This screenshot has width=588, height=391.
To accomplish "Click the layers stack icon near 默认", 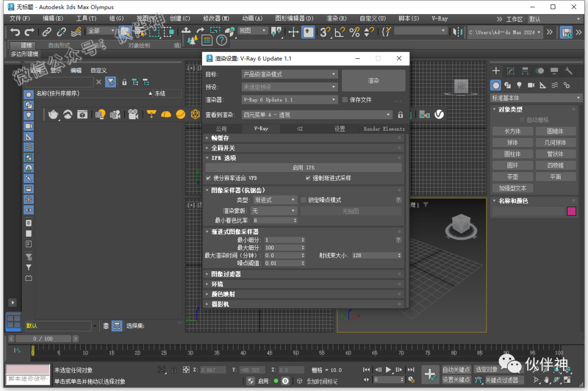I will coord(106,326).
